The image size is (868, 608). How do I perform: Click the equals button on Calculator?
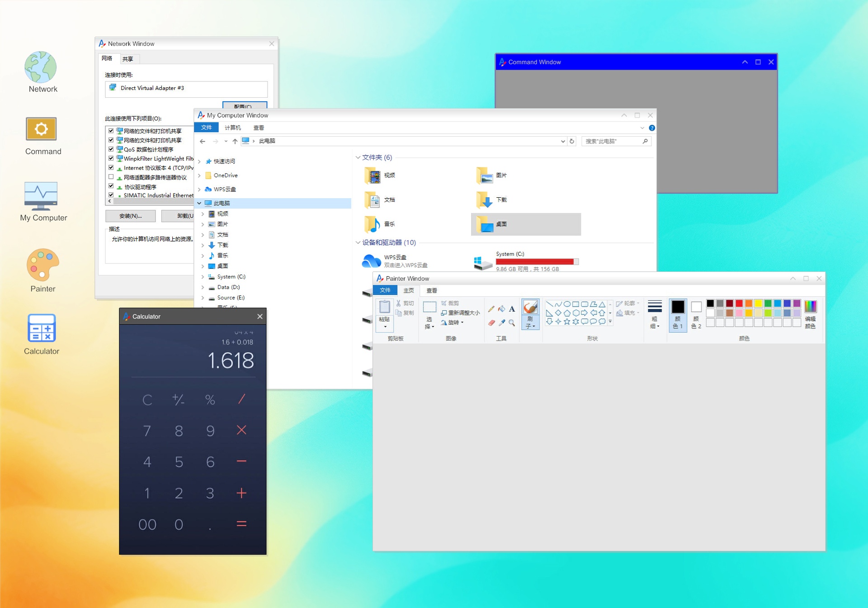click(241, 524)
